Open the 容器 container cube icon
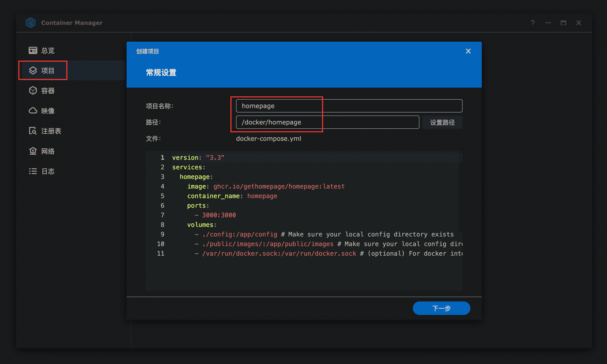Viewport: 607px width, 364px height. point(33,91)
